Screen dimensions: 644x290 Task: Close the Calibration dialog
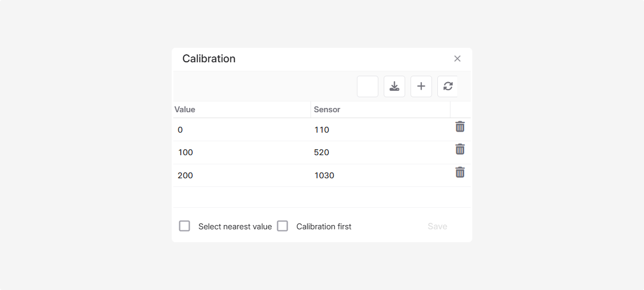click(457, 59)
